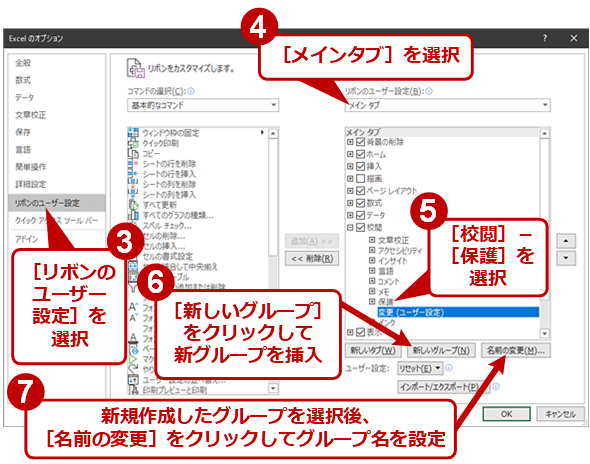Click the シートの列を削除 icon

(133, 184)
